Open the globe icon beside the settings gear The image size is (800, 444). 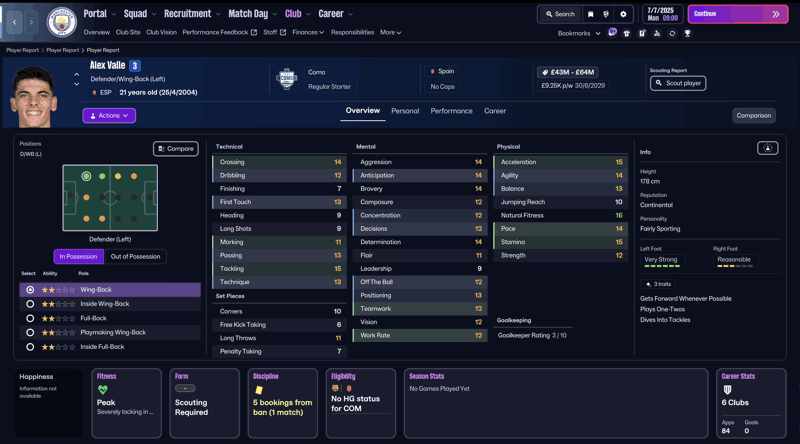[x=606, y=14]
